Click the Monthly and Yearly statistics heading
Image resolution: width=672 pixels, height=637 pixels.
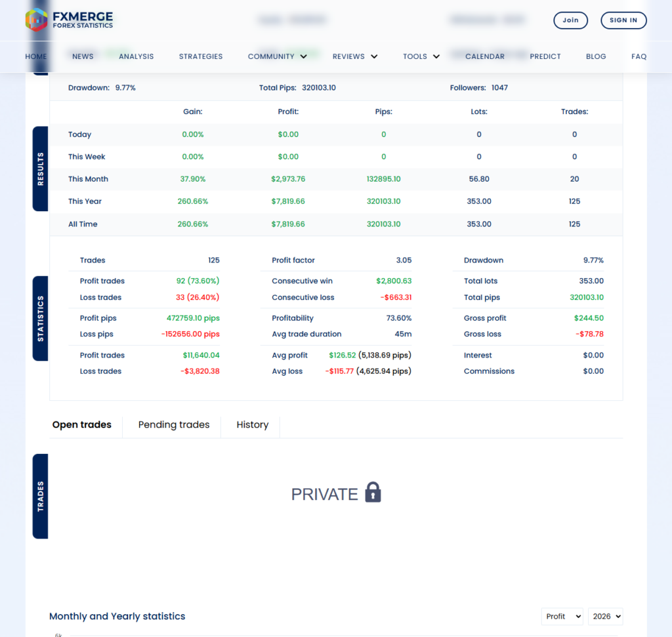tap(117, 616)
